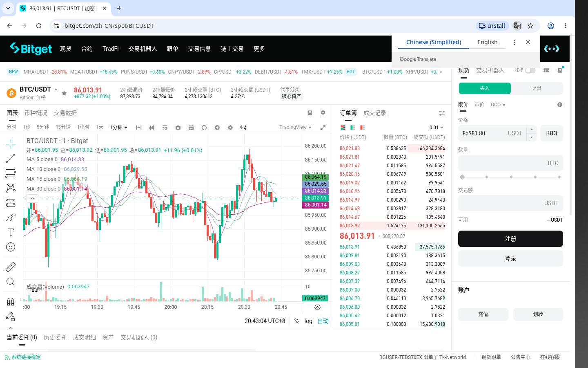This screenshot has width=588, height=368.
Task: Open 合约 in the top navigation
Action: [x=87, y=49]
